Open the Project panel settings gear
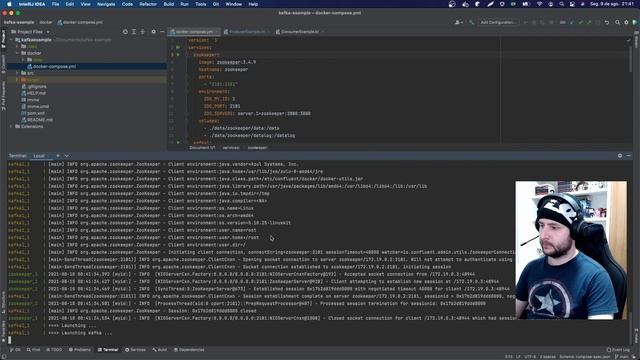Screen dimensions: 640x360 tap(153, 31)
